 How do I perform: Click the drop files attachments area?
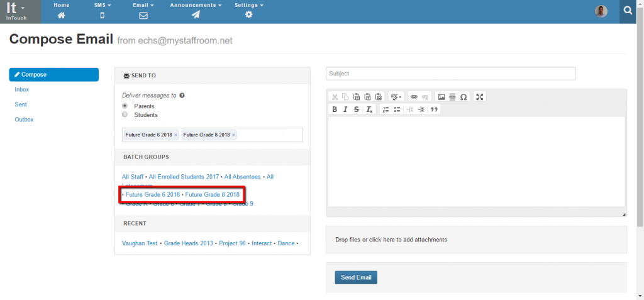point(477,240)
